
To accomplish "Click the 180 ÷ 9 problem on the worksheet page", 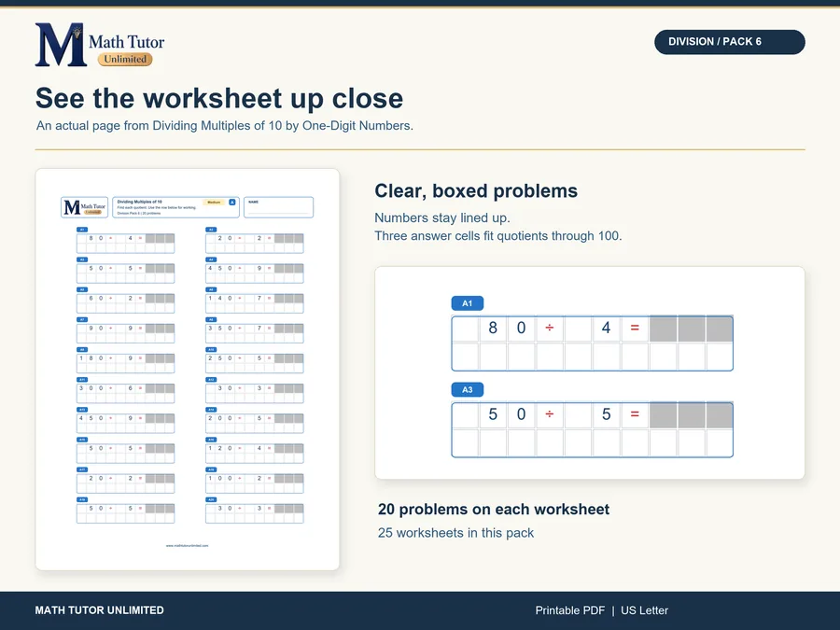I will (x=125, y=363).
